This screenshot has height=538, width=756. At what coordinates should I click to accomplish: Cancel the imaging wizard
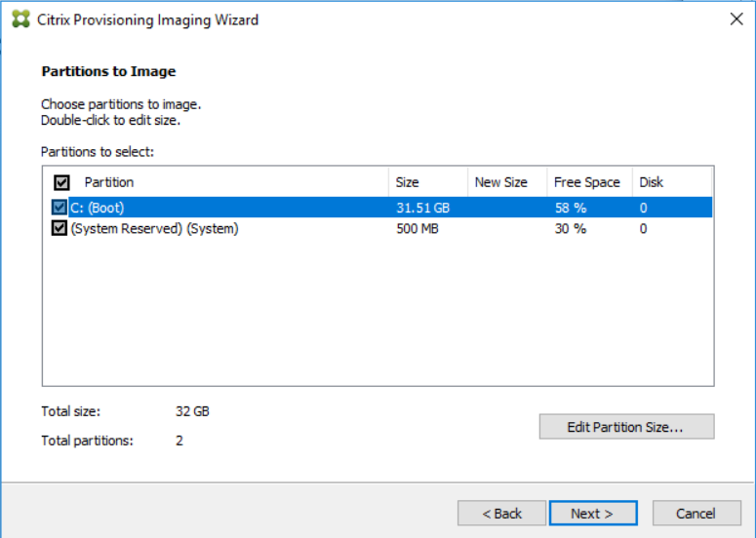(x=696, y=514)
